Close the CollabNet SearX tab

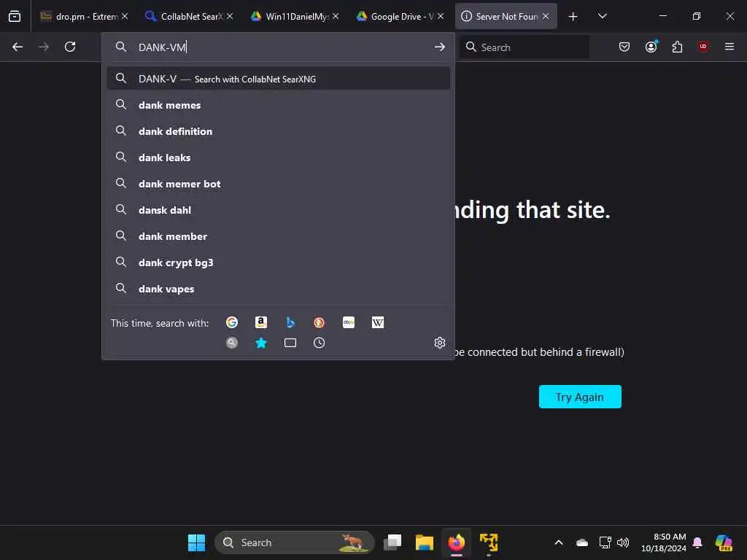pos(230,16)
